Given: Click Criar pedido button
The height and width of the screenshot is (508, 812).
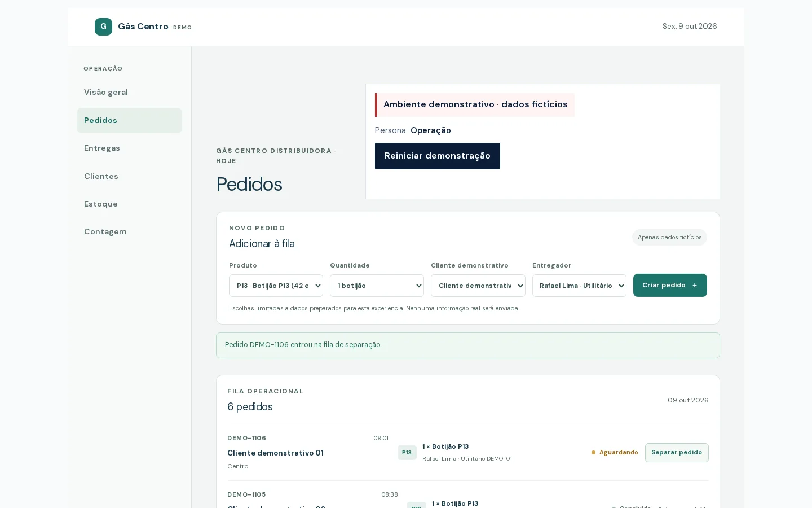Looking at the screenshot, I should point(670,285).
